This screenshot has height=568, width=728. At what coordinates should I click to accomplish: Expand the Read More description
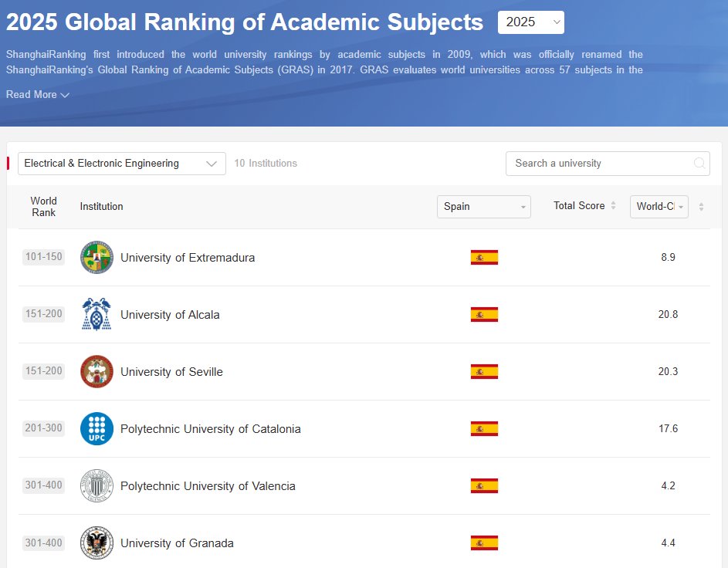tap(38, 95)
